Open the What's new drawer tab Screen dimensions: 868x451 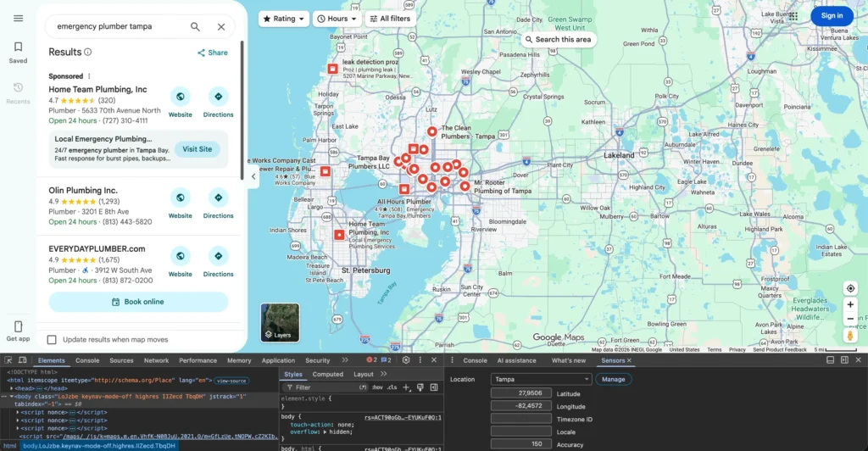tap(569, 360)
